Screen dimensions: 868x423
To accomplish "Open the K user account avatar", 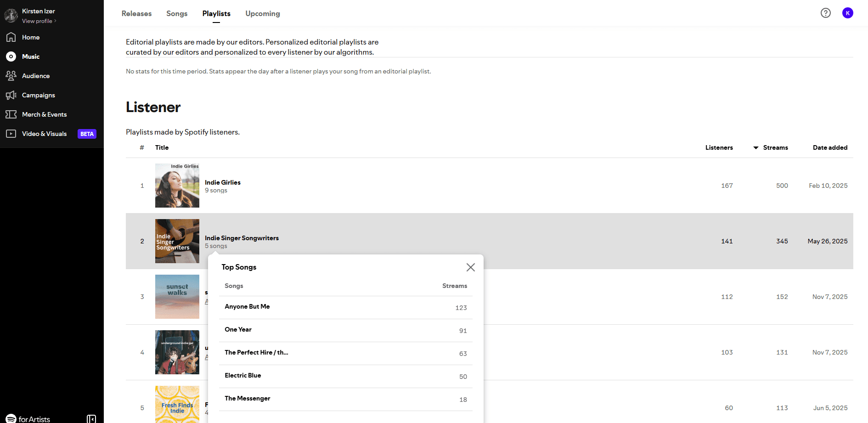I will click(848, 13).
